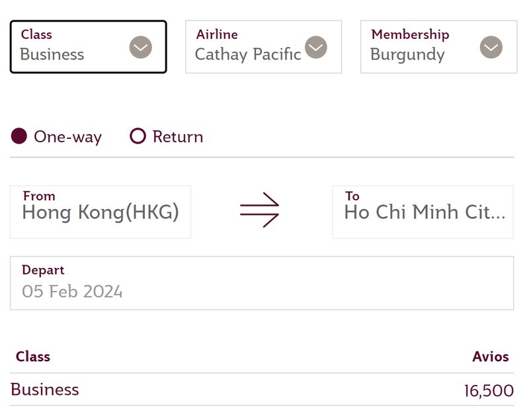Image resolution: width=529 pixels, height=420 pixels.
Task: Click the Depart label
Action: pyautogui.click(x=43, y=271)
